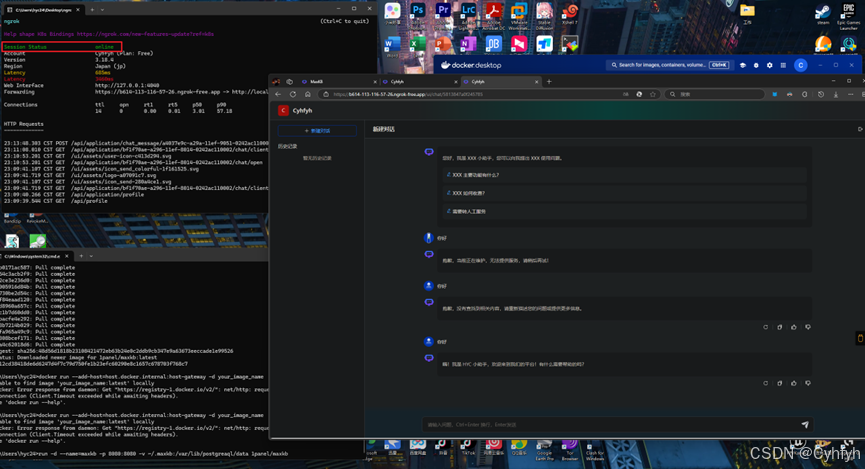Open the tab dropdown in cmd window

[x=91, y=256]
